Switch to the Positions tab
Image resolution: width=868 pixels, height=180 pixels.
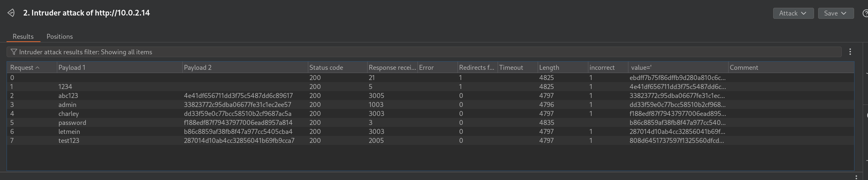(60, 36)
